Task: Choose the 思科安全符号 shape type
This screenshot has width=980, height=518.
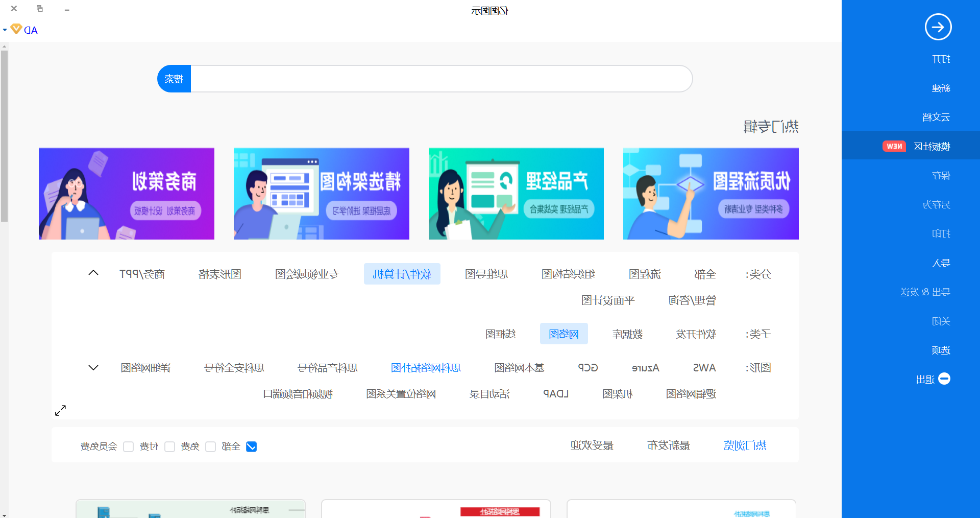Action: point(234,368)
